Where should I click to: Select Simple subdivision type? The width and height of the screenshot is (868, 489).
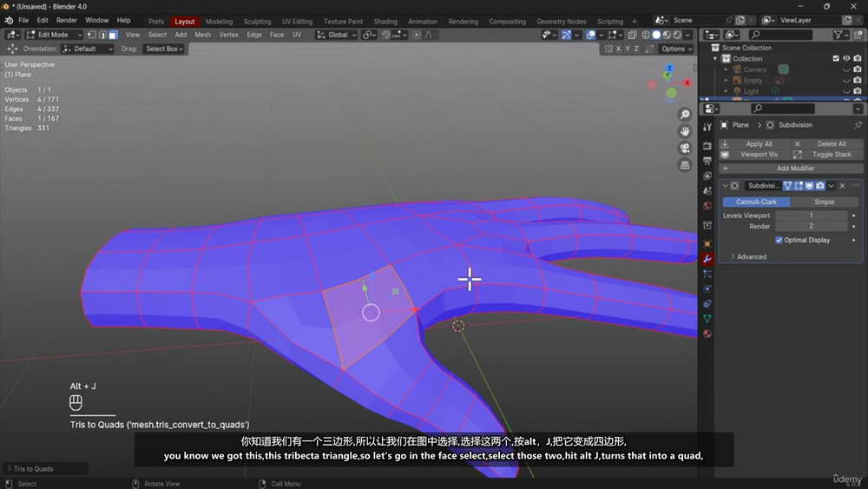[x=825, y=202]
